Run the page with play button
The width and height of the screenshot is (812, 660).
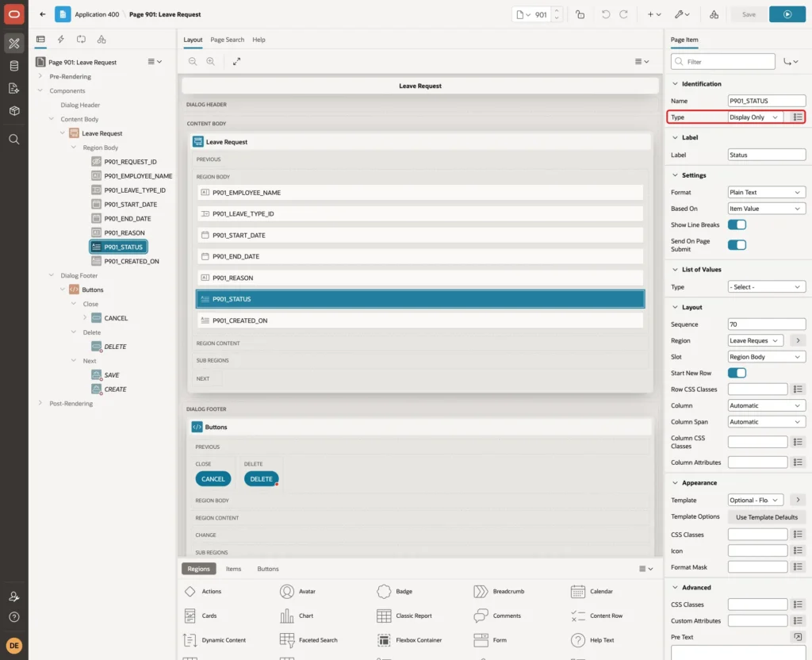point(787,14)
